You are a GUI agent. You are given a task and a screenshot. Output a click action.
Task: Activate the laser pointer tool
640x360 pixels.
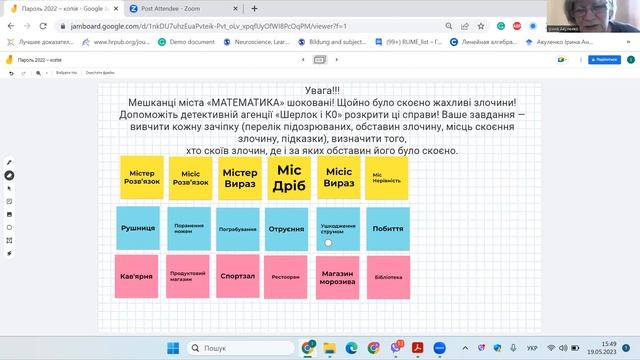9,253
